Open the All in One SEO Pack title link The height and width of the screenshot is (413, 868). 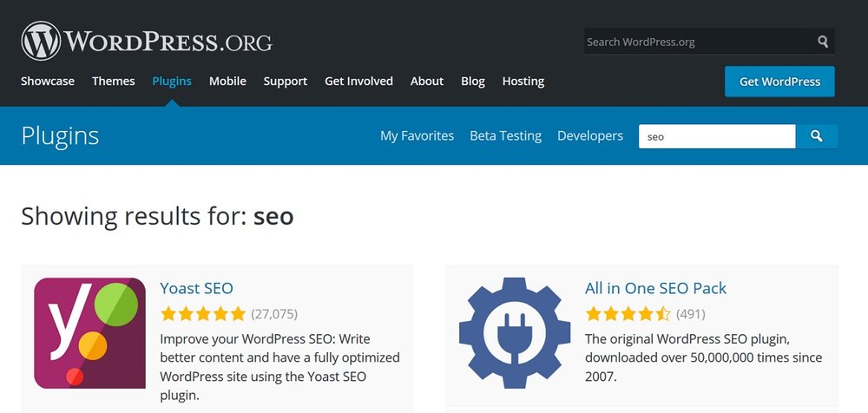tap(655, 288)
